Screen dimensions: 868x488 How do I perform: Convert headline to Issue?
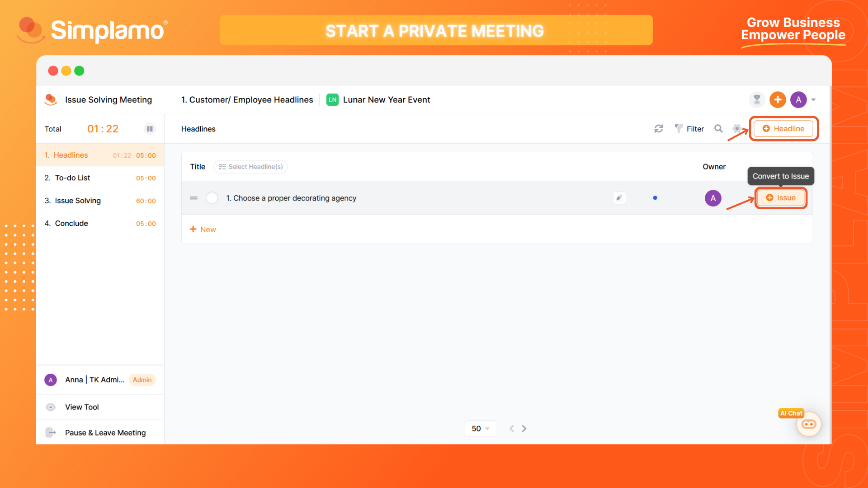click(781, 198)
